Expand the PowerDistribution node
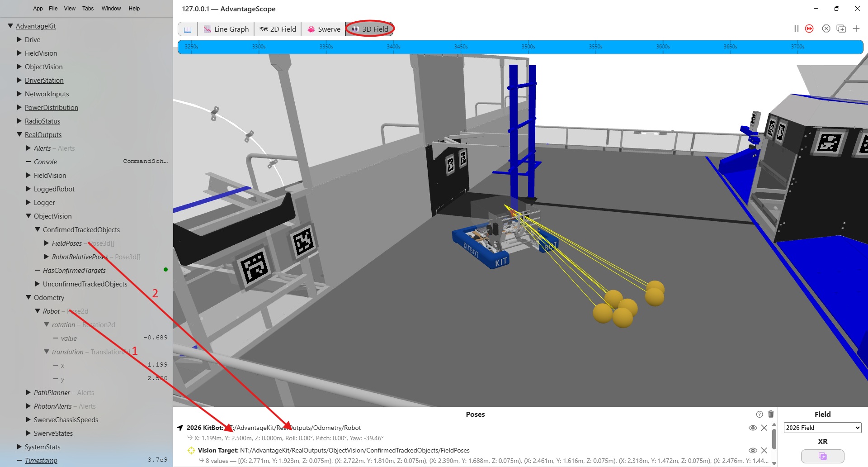The height and width of the screenshot is (467, 868). coord(19,107)
